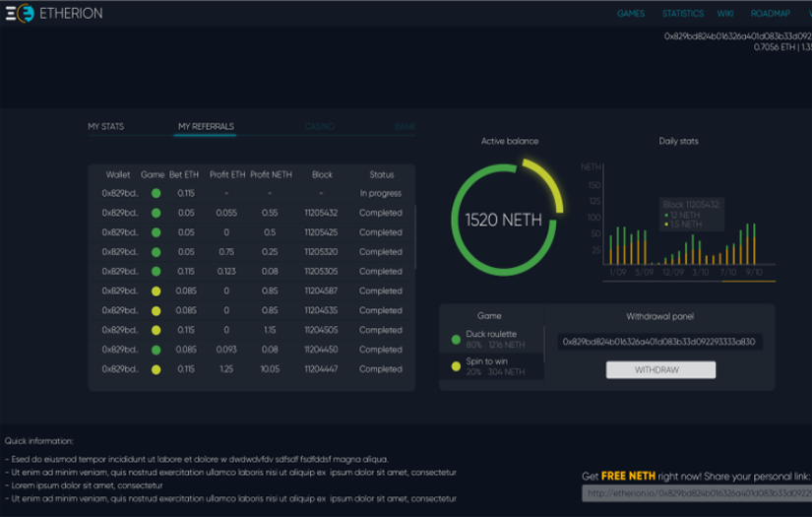Viewport: 812px width, 517px height.
Task: Click the yellow range slider under Daily stats chart
Action: (749, 282)
